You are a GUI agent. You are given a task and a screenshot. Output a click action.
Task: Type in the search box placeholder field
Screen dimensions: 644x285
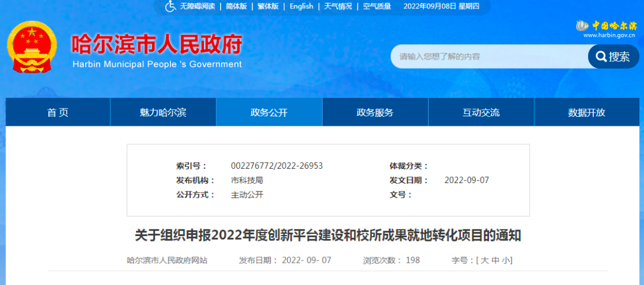(x=489, y=57)
